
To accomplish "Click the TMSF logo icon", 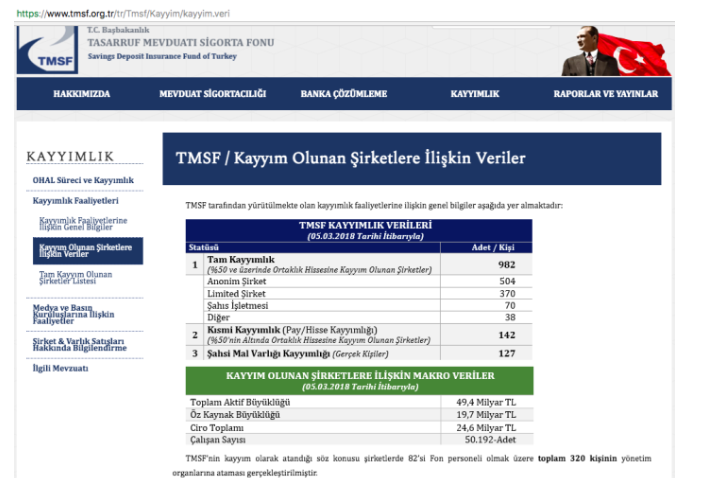I will point(48,51).
